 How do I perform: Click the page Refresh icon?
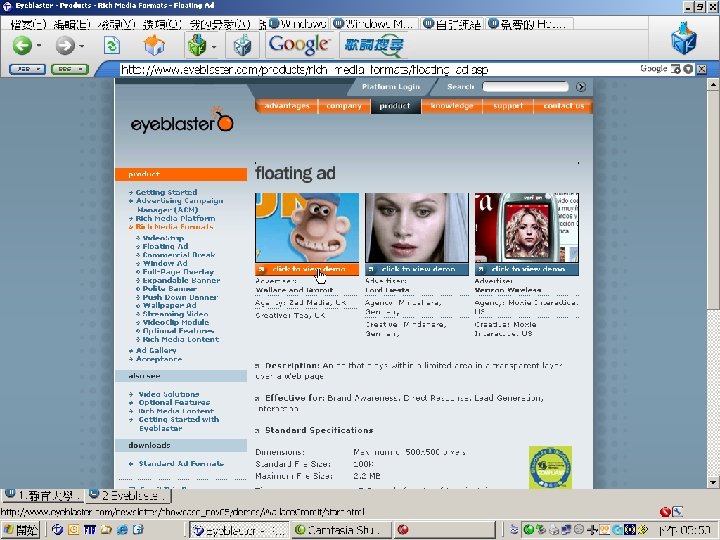pyautogui.click(x=112, y=45)
